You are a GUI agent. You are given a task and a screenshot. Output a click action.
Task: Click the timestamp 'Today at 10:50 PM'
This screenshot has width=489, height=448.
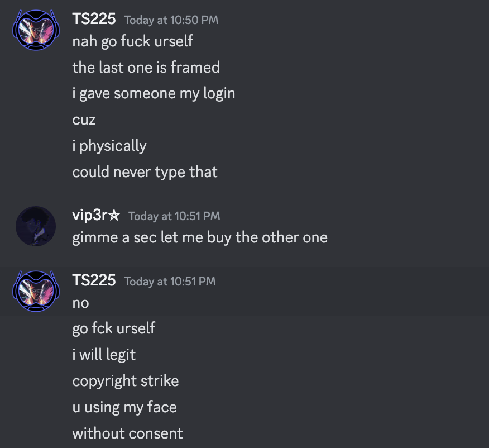[x=171, y=20]
